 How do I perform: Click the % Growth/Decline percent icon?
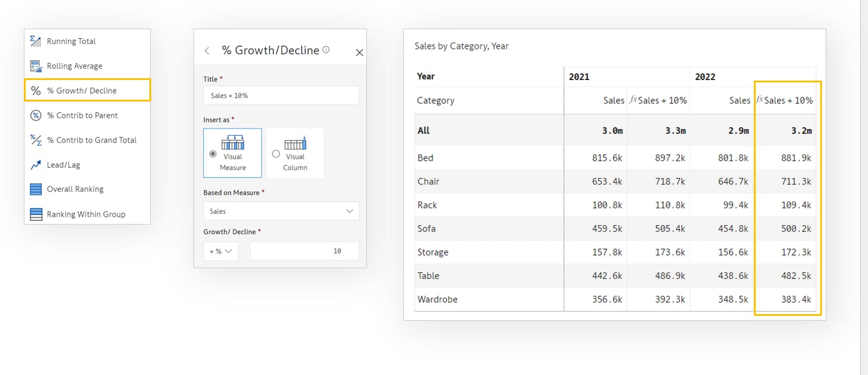(36, 91)
